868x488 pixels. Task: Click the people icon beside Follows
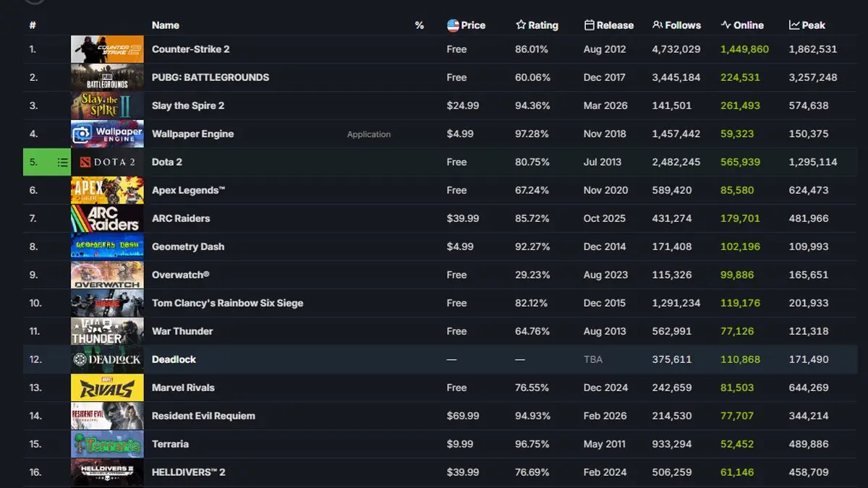[658, 25]
